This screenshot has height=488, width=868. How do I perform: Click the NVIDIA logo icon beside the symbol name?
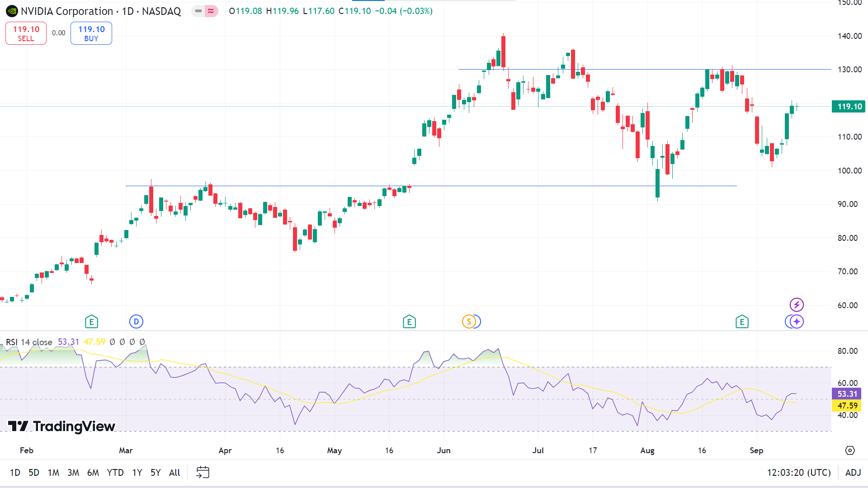coord(12,11)
